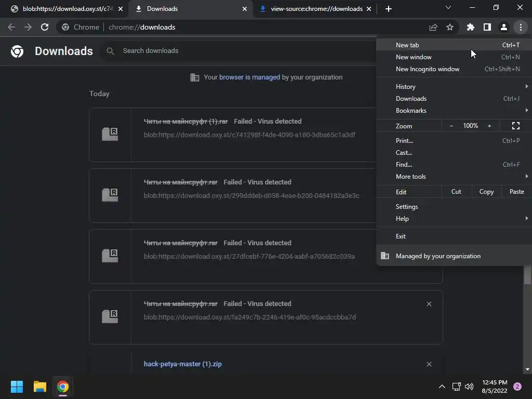Choose Find... menu item
This screenshot has width=532, height=399.
click(x=454, y=165)
